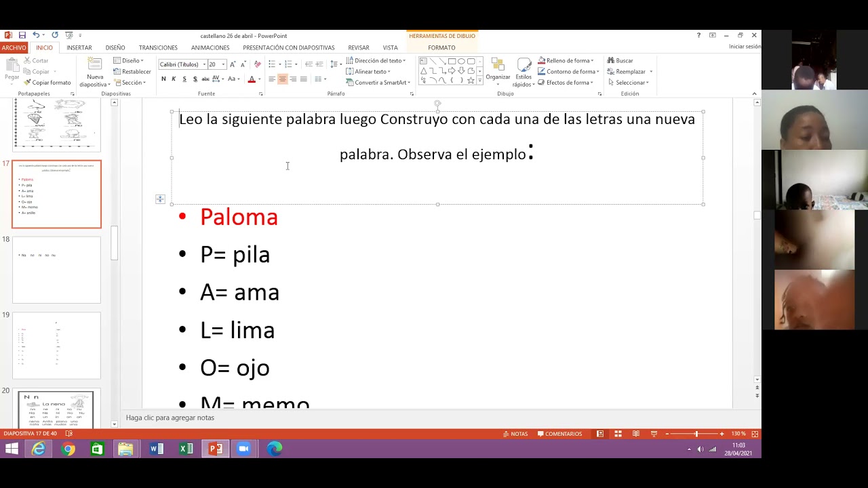Toggle strikethrough (abc) formatting
Image resolution: width=868 pixels, height=488 pixels.
206,79
